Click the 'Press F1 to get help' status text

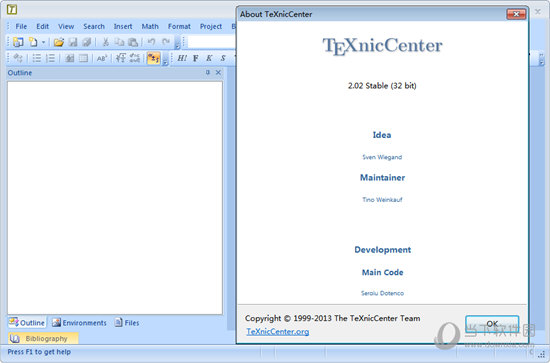coord(39,352)
